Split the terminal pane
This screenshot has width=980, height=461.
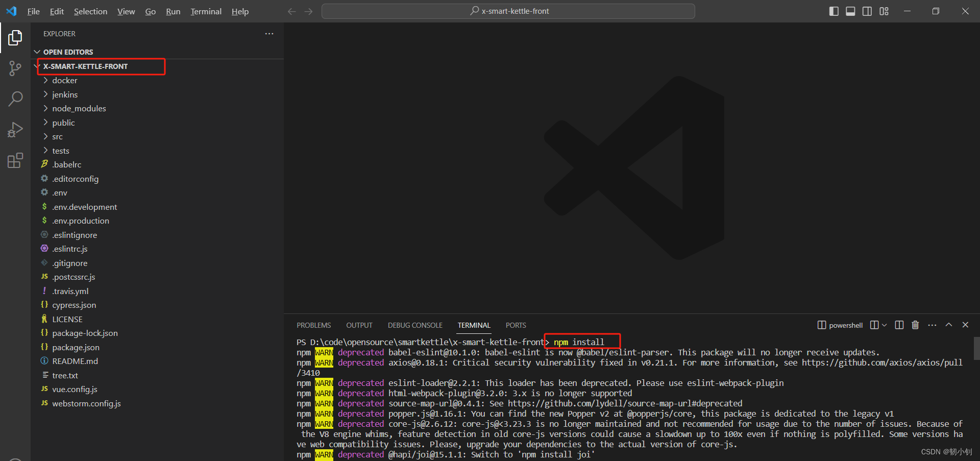click(x=899, y=325)
